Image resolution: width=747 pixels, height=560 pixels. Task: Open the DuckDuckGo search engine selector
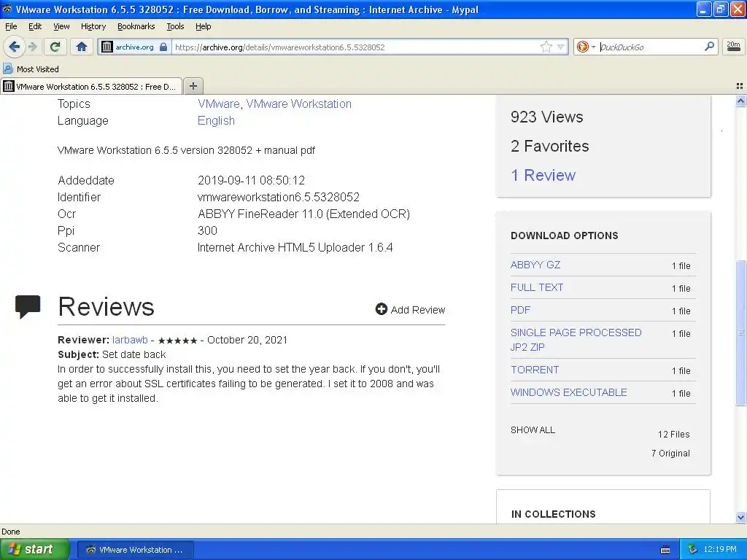(x=586, y=47)
